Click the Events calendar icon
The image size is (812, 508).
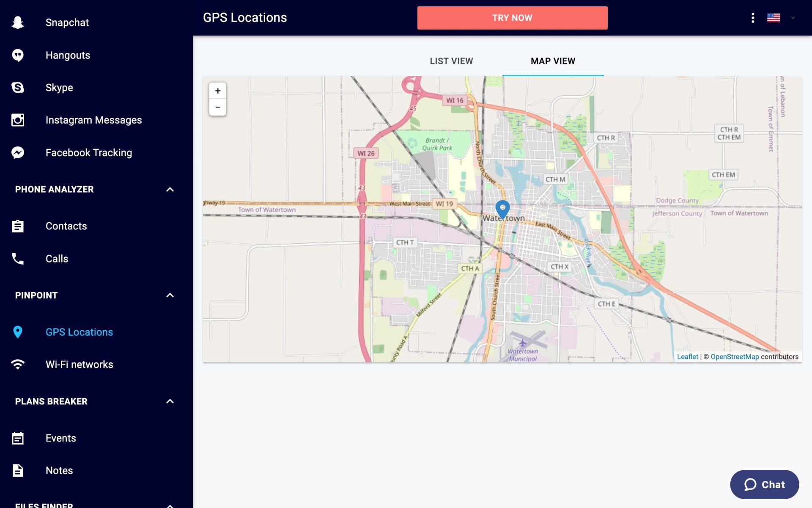18,438
